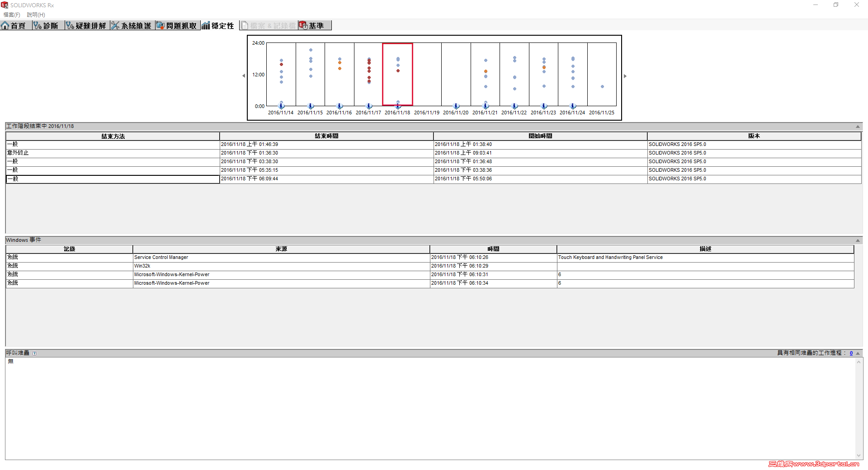Viewport: 868px width, 470px height.
Task: Select session ending 上午 01:46:39
Action: pos(433,145)
